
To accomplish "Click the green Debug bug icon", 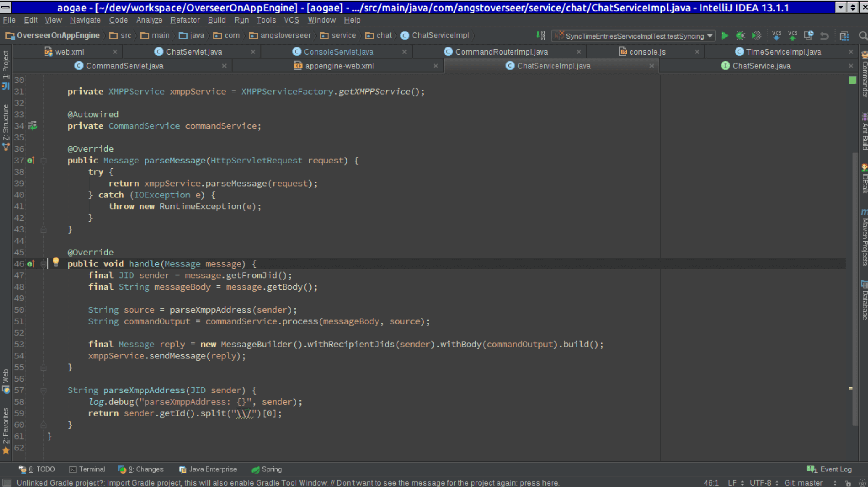I will [740, 36].
